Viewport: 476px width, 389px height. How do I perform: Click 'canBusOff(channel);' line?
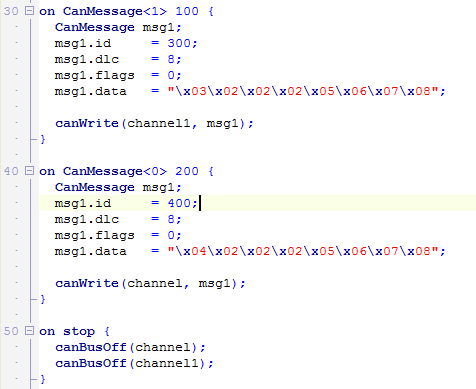click(130, 347)
